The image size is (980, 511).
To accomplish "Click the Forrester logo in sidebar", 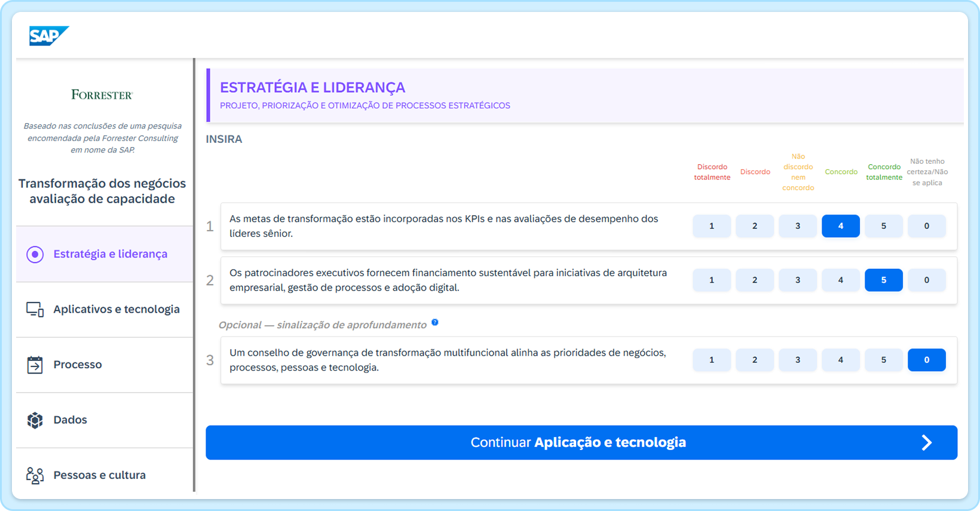I will 102,94.
